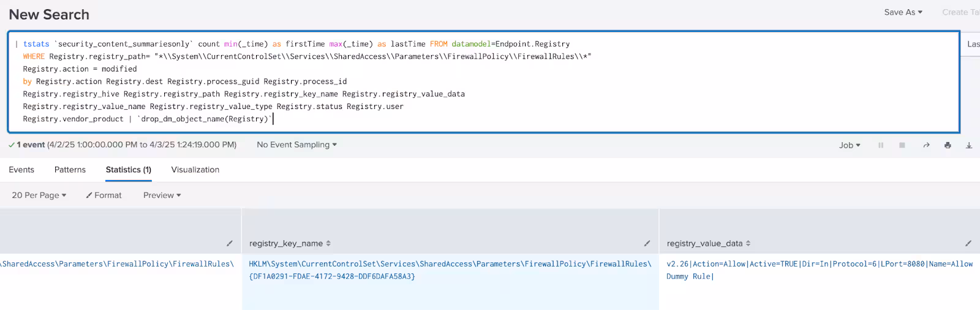
Task: Click the Print results icon
Action: [x=948, y=145]
